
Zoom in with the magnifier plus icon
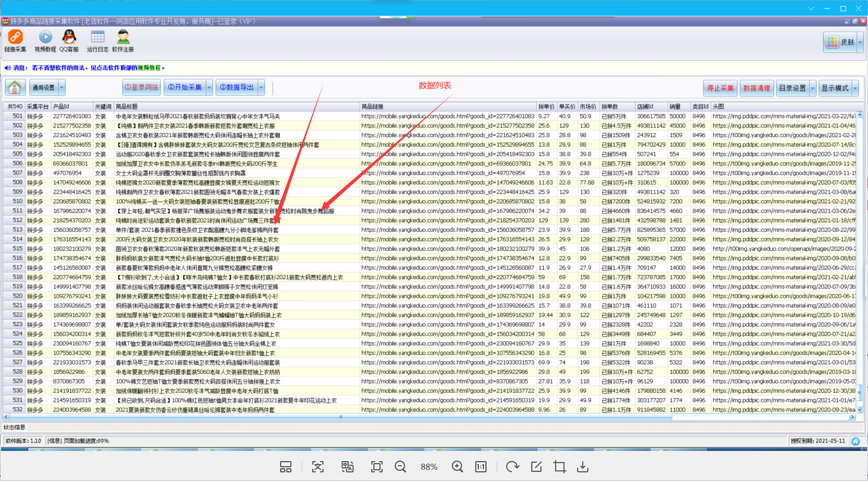pos(457,467)
